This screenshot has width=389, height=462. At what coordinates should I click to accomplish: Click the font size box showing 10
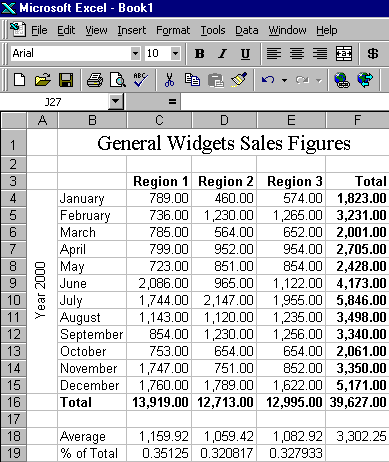click(x=157, y=53)
